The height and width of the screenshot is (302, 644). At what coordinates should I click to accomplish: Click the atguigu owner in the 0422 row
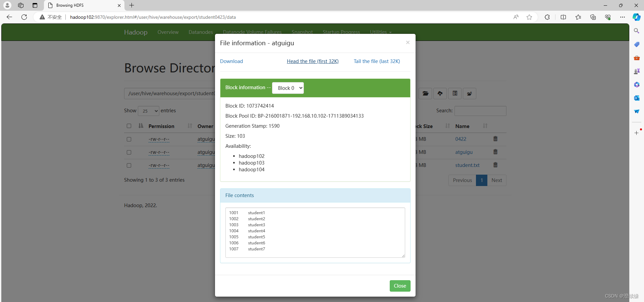[x=206, y=139]
